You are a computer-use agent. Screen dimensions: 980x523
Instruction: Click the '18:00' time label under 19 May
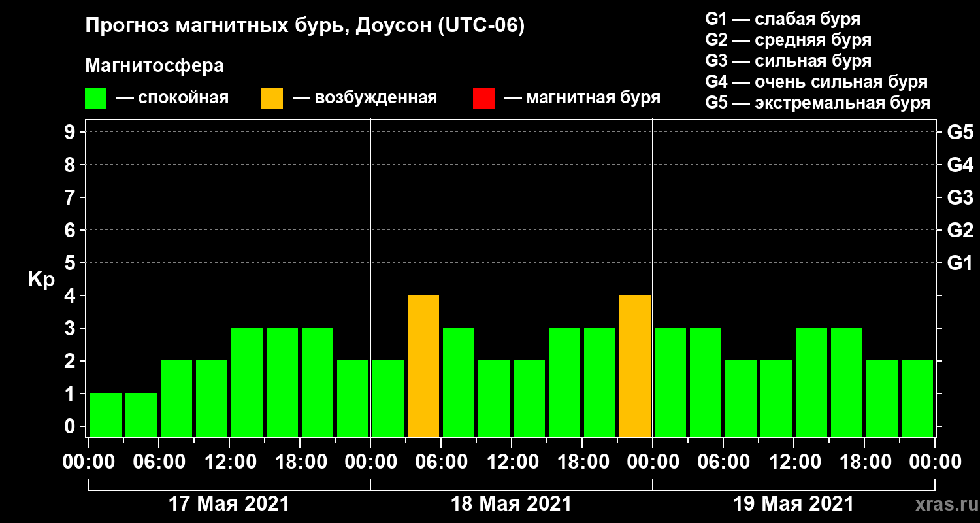(x=864, y=462)
